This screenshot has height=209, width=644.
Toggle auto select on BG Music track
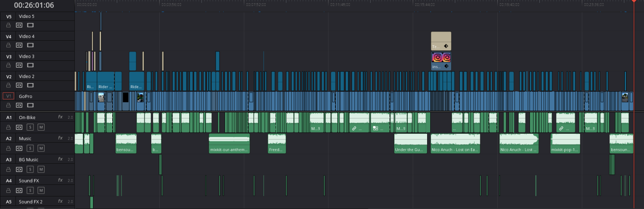pyautogui.click(x=19, y=169)
